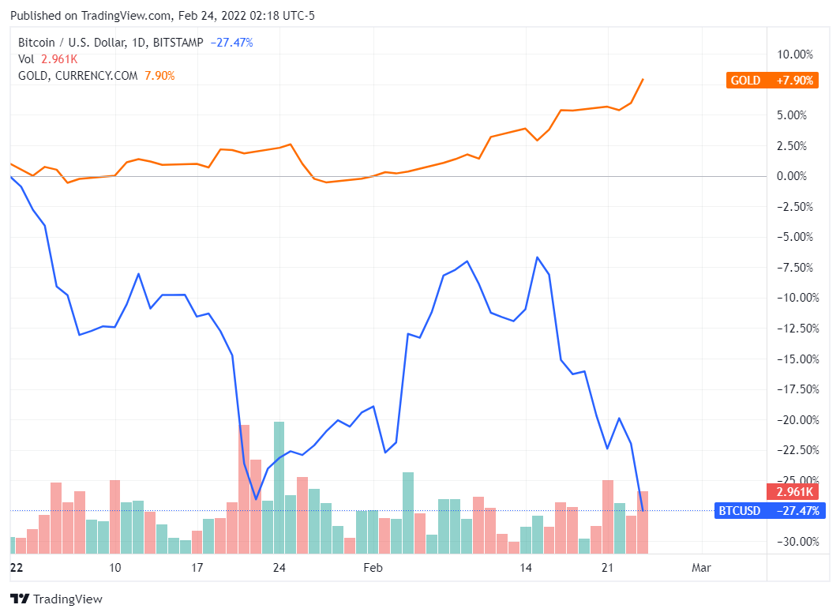The image size is (840, 616).
Task: Click the 14 date label on time axis
Action: click(527, 567)
